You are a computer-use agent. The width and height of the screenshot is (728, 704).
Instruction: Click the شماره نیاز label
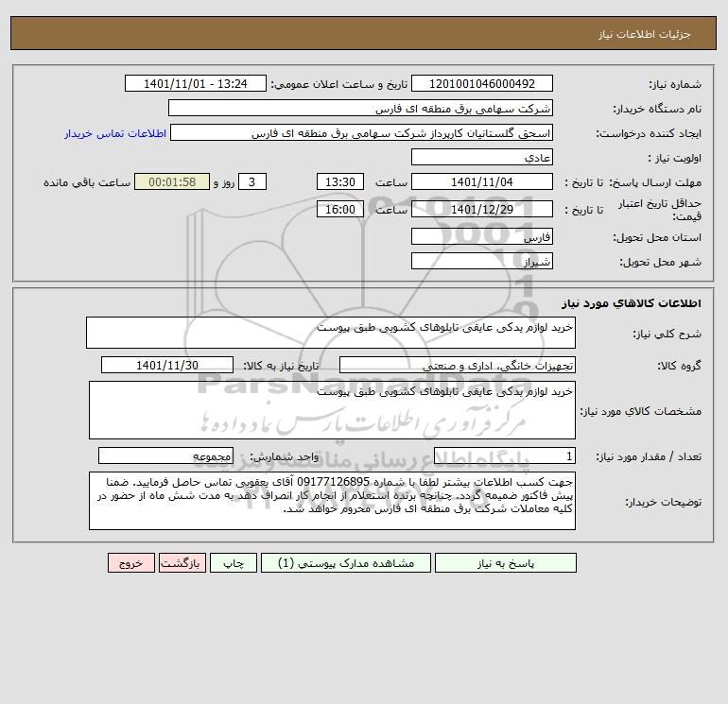[x=675, y=84]
